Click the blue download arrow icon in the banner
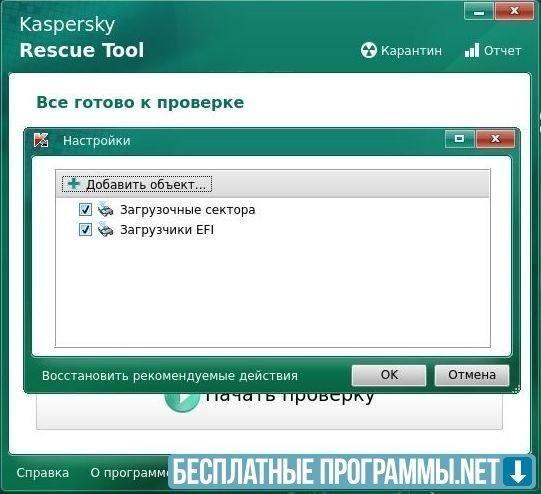The height and width of the screenshot is (494, 541). [x=518, y=472]
